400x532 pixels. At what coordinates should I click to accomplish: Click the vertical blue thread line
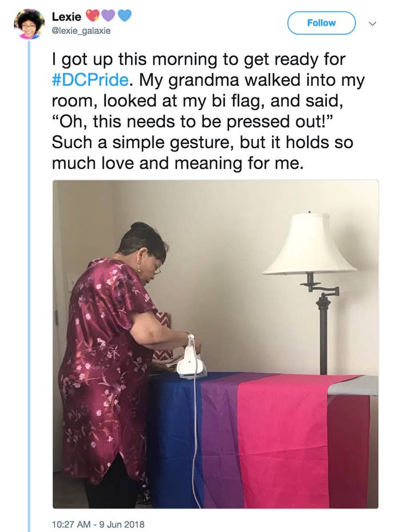tap(29, 285)
